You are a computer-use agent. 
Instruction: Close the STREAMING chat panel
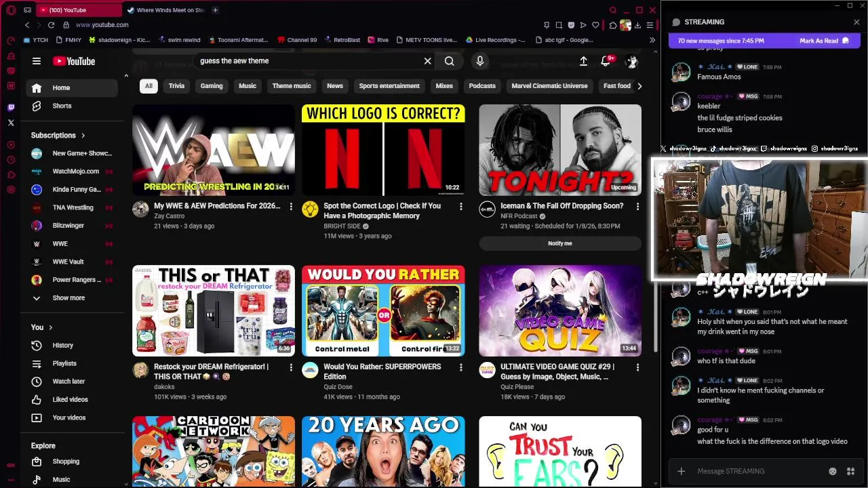(x=856, y=22)
